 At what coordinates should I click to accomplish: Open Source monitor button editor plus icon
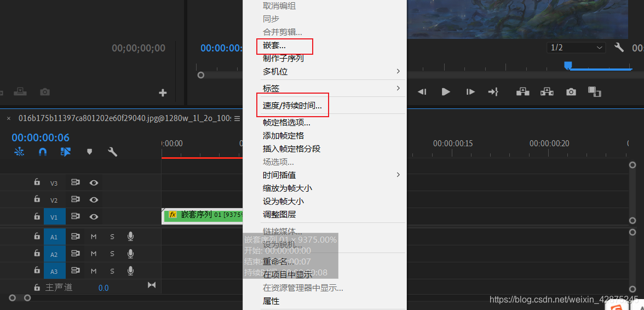pos(163,93)
